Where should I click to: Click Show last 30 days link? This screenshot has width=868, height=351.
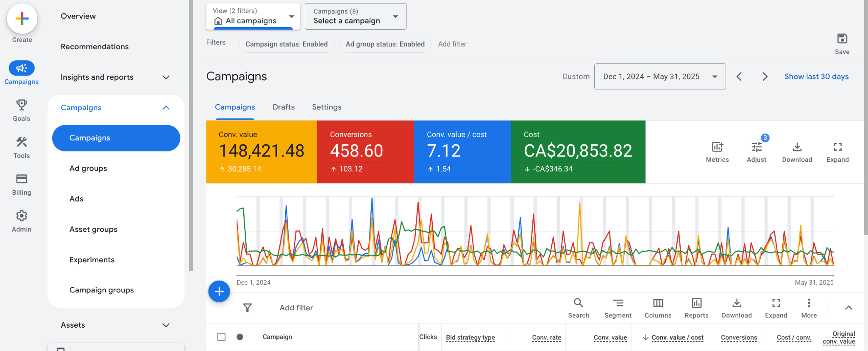pos(816,76)
